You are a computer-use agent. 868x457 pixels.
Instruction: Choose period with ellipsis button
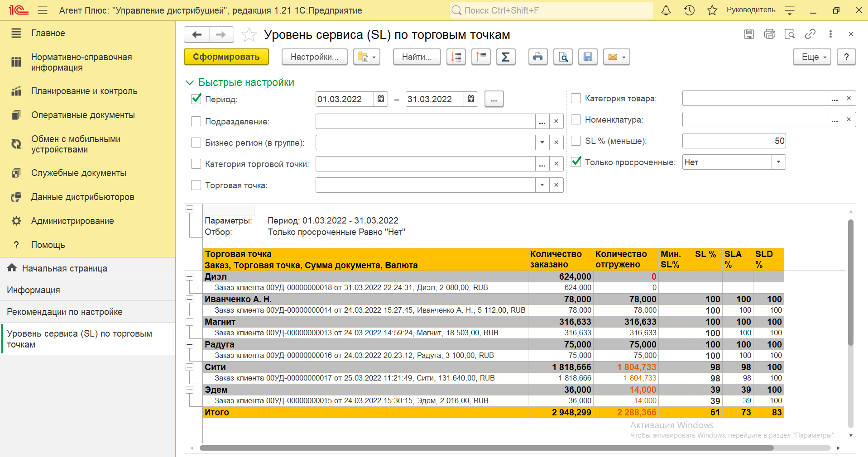(494, 99)
